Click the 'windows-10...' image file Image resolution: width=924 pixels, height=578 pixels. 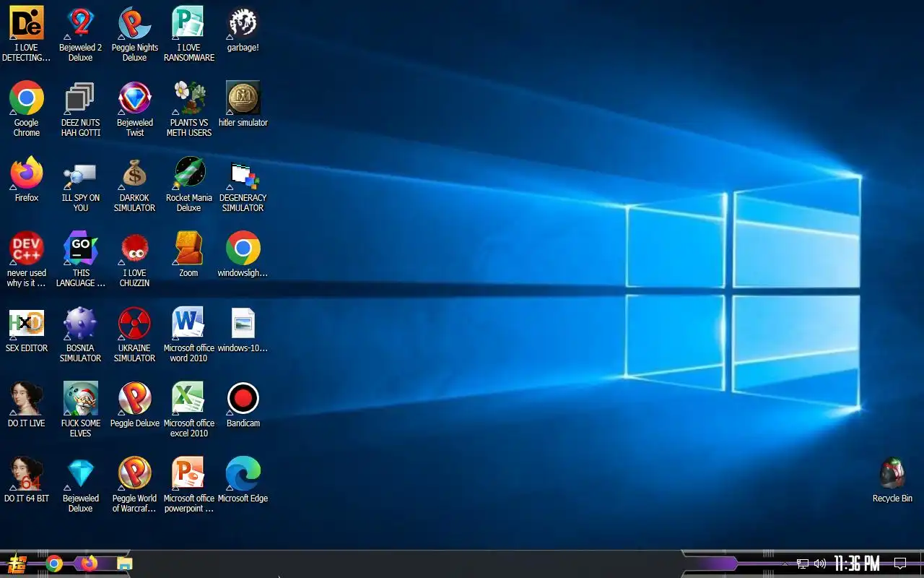[x=243, y=329]
